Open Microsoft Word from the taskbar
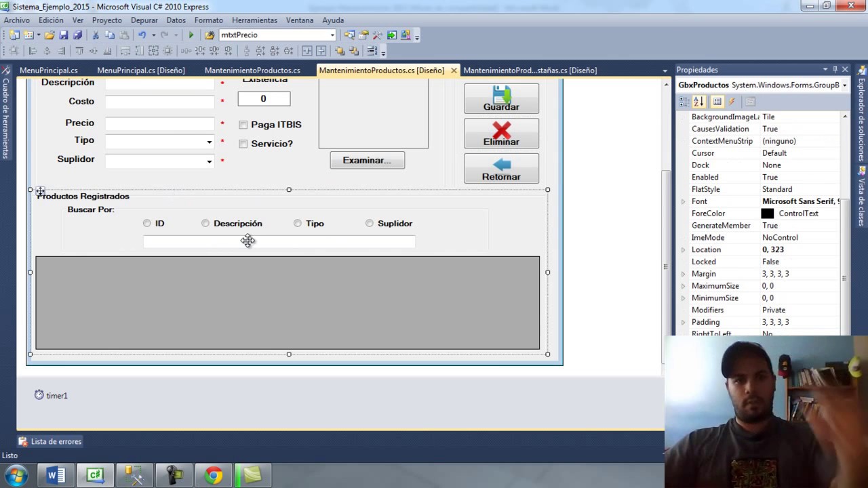 click(x=56, y=476)
